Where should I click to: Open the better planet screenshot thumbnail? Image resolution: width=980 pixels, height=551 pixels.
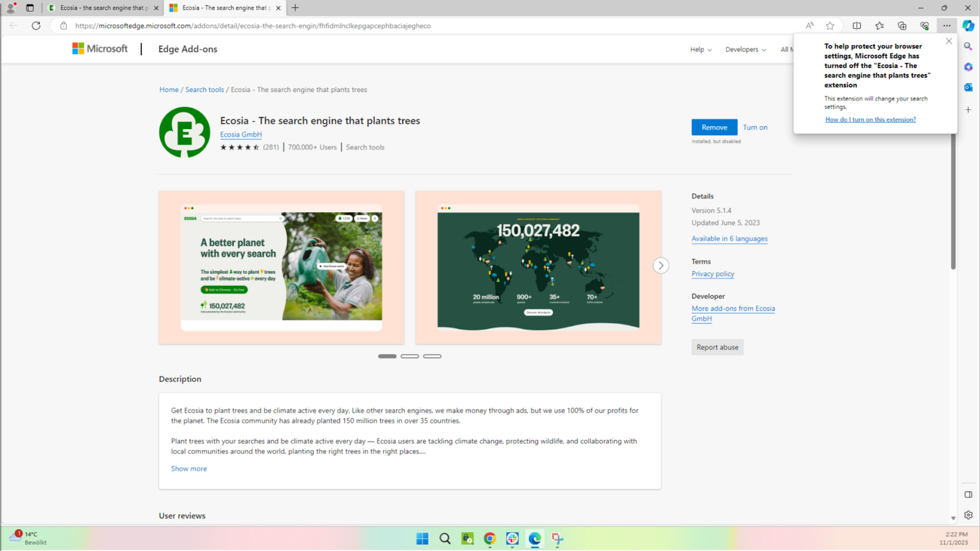point(281,268)
